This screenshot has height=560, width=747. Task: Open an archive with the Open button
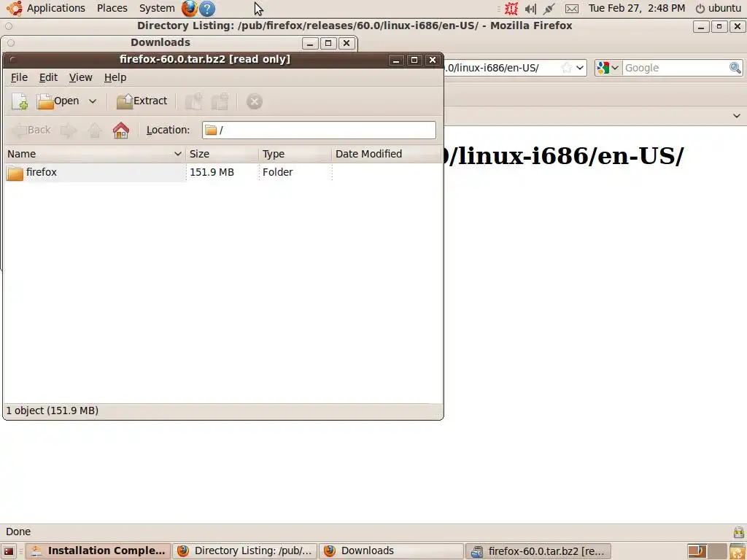(58, 101)
